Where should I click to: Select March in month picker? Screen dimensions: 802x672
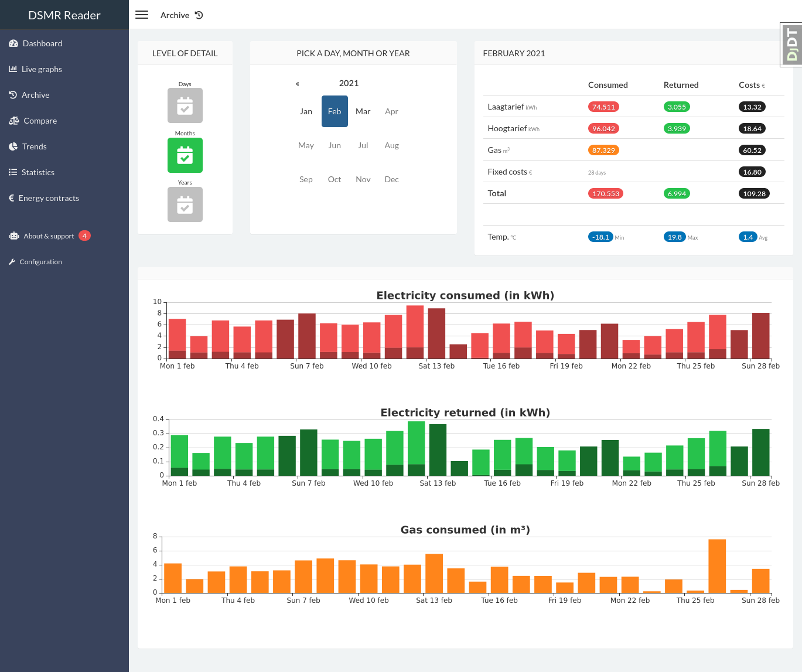pos(363,111)
